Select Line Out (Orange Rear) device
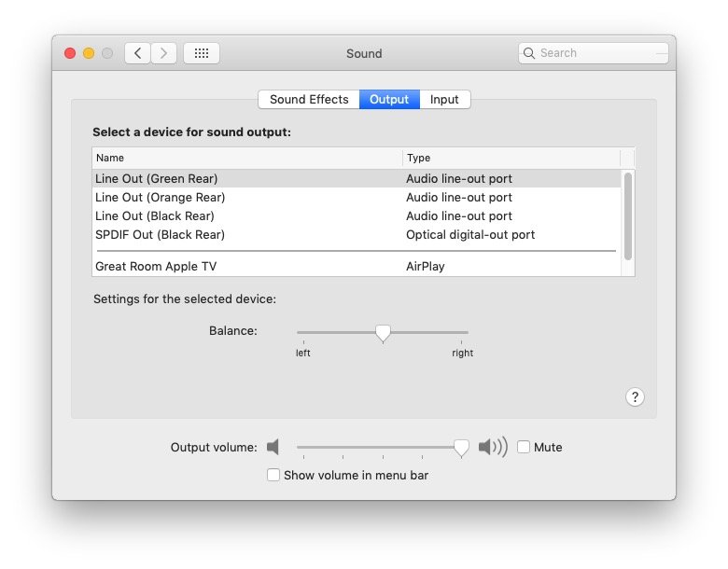The image size is (728, 569). pos(357,197)
